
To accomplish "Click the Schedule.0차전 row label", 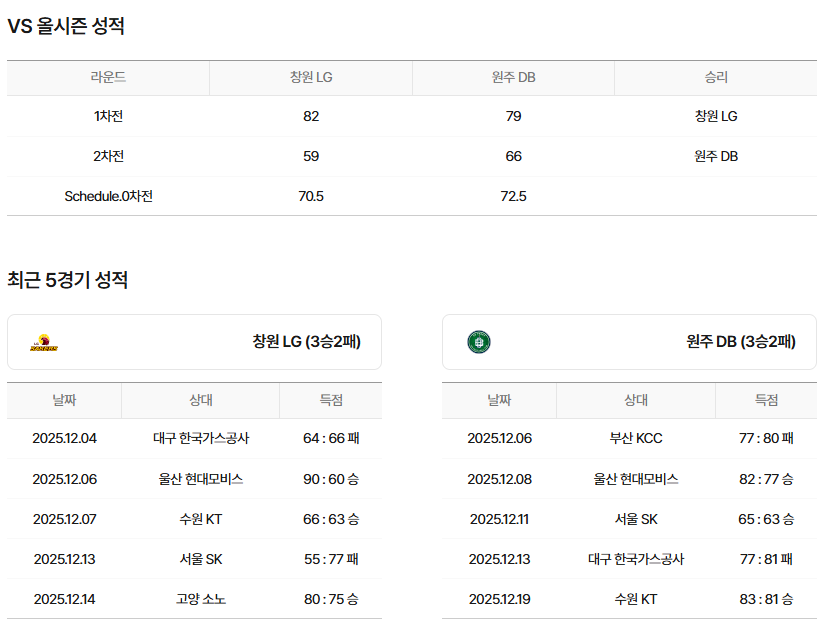I will coord(108,196).
